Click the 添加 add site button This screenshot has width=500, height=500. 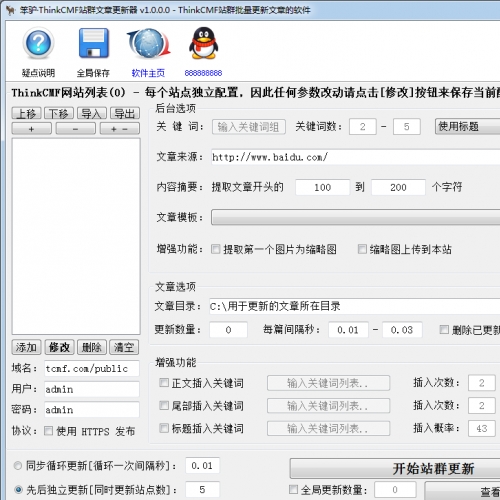click(26, 347)
